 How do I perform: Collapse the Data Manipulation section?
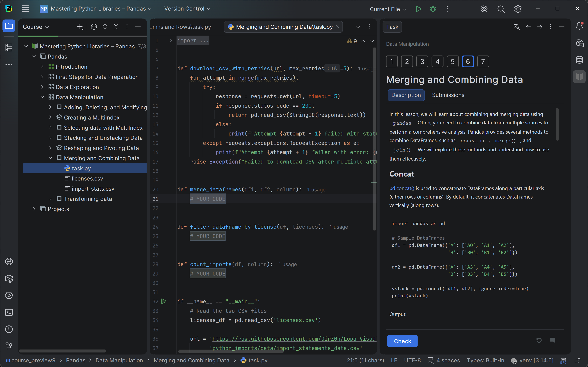(x=42, y=97)
